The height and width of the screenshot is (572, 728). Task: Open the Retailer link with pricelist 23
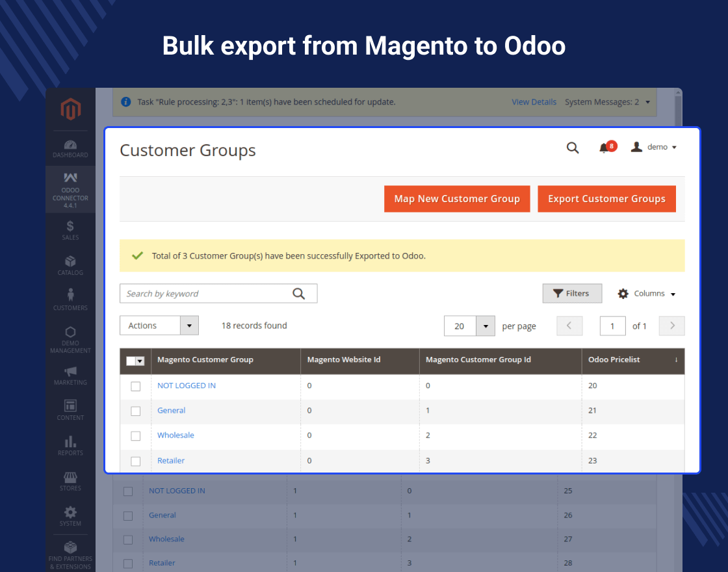171,461
